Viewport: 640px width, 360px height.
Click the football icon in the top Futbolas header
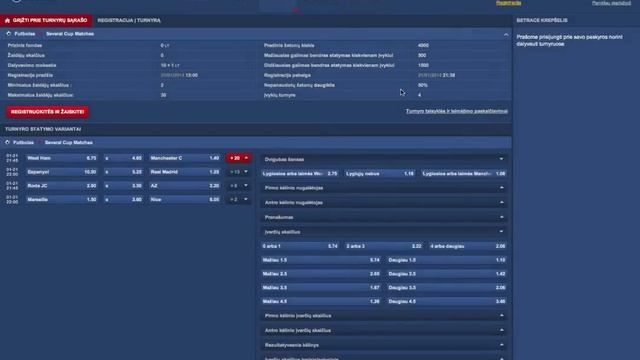[8, 34]
